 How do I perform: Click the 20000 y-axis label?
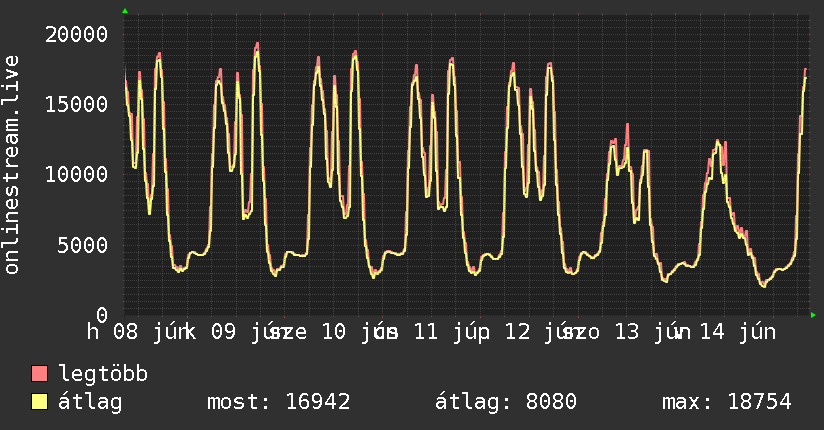(x=76, y=35)
